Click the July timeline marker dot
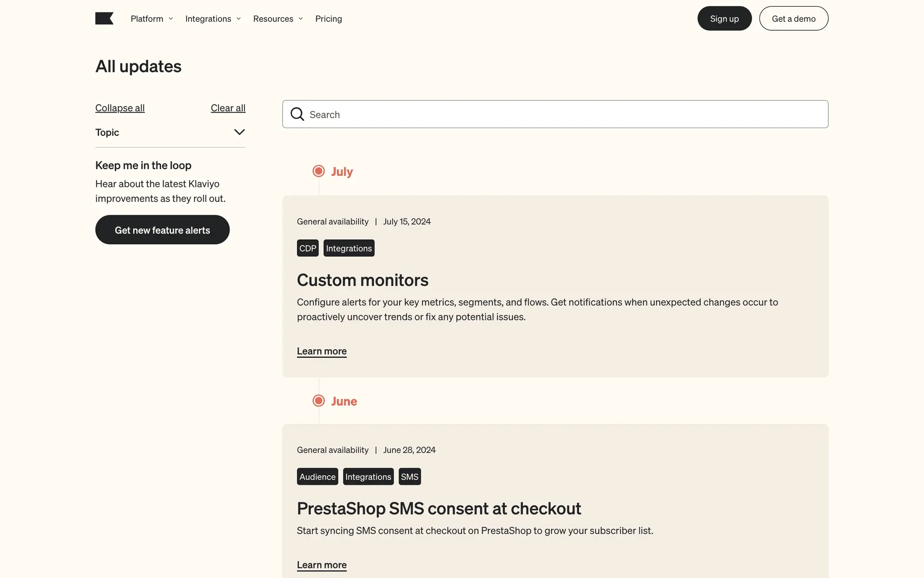924x578 pixels. (319, 171)
